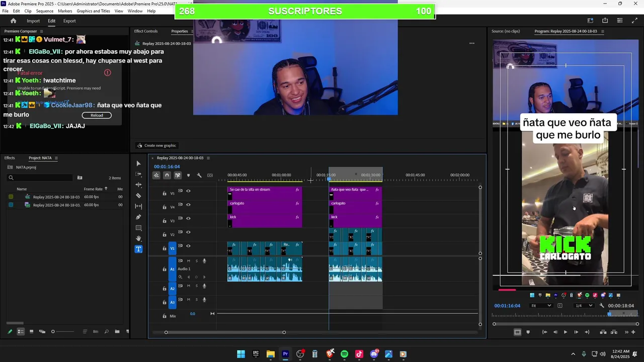This screenshot has height=362, width=644.
Task: Click Reload in the fatal error dialog
Action: (97, 115)
